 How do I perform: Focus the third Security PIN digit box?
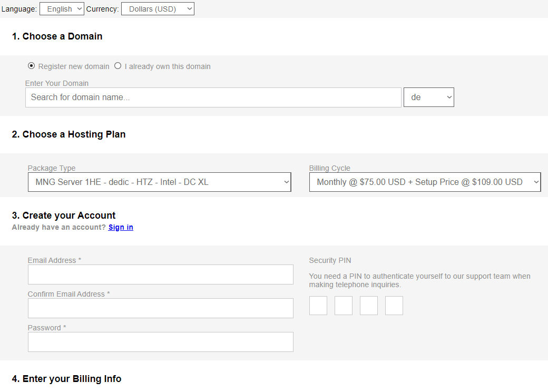(x=369, y=306)
